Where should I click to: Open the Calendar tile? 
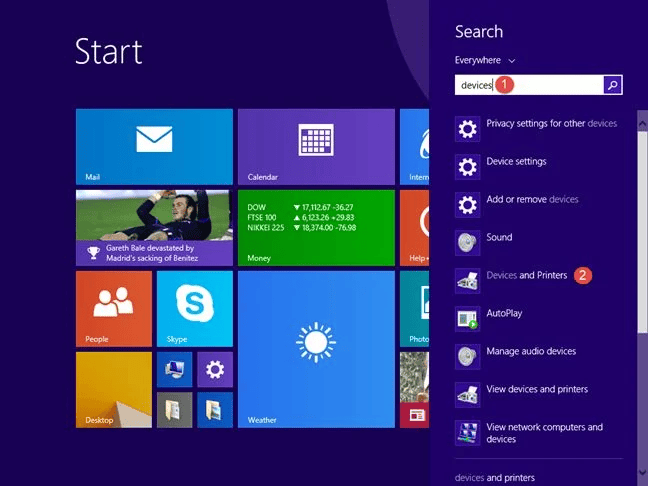[316, 147]
